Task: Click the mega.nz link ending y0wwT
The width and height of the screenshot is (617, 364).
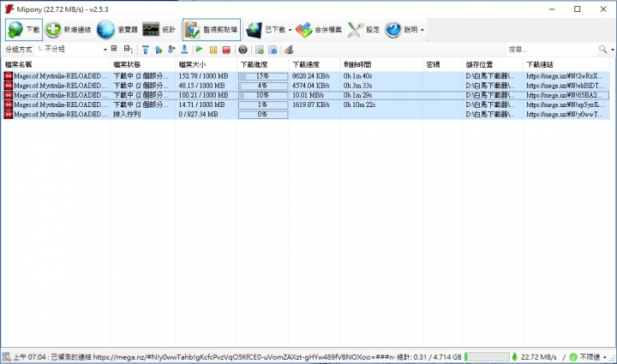Action: (564, 115)
